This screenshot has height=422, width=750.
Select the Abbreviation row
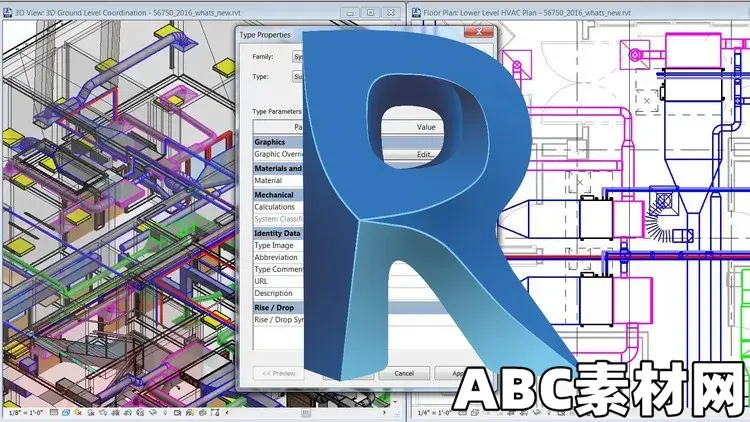pyautogui.click(x=276, y=257)
